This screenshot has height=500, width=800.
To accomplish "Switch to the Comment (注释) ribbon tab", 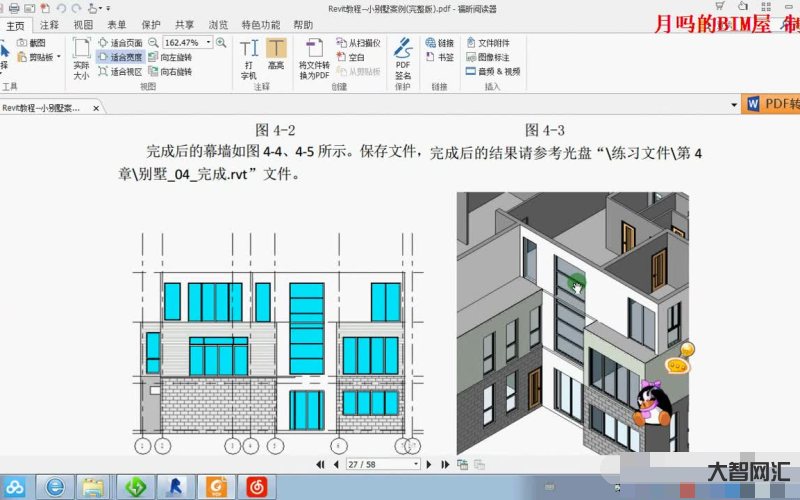I will click(49, 25).
